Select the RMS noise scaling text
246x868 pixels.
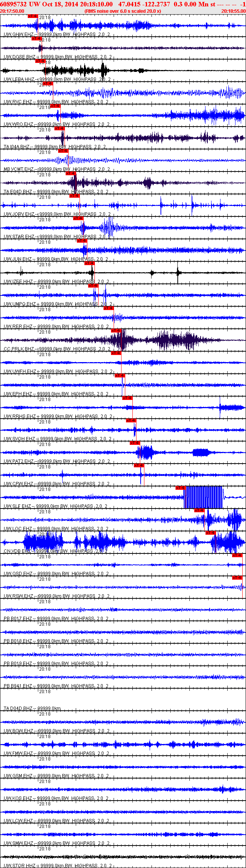point(123,11)
